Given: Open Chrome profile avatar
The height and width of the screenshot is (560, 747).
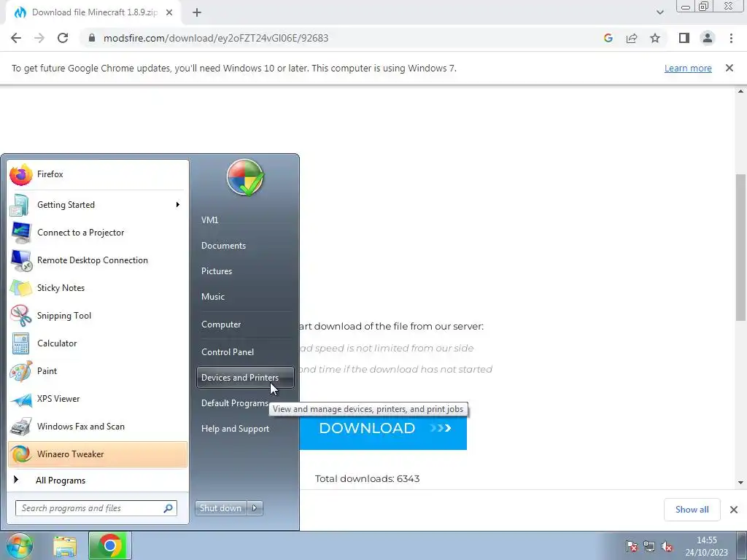Looking at the screenshot, I should point(708,38).
